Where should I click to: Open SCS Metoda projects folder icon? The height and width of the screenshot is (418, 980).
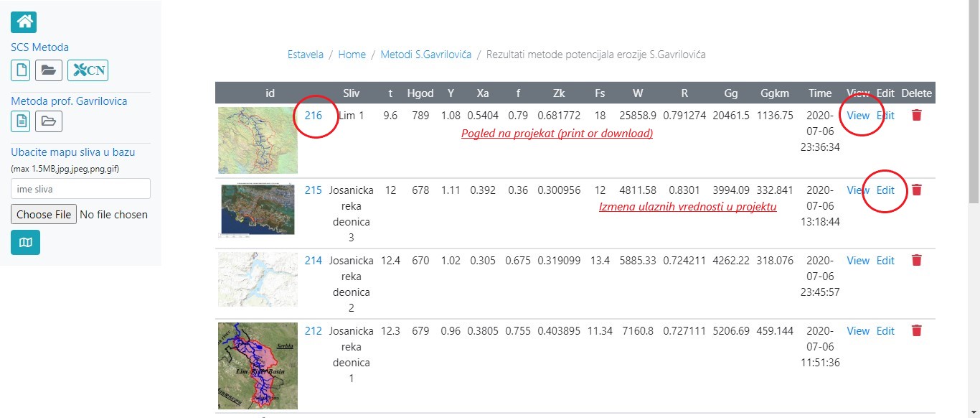click(49, 70)
